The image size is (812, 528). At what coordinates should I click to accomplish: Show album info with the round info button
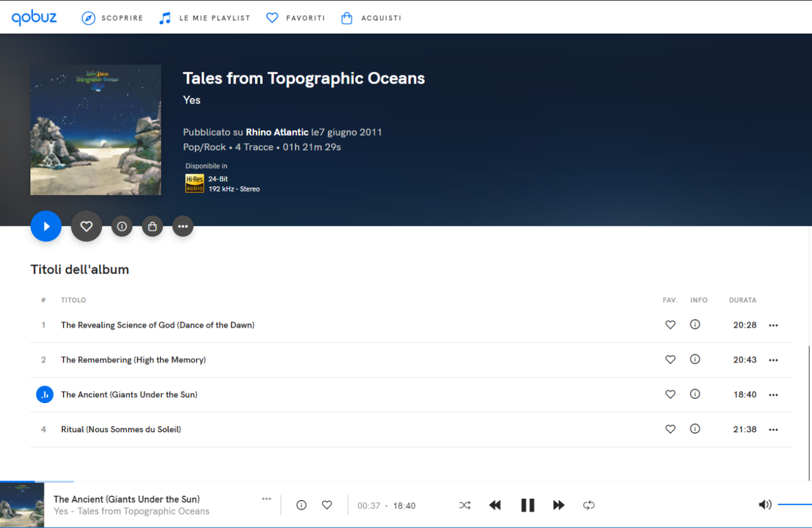point(122,226)
